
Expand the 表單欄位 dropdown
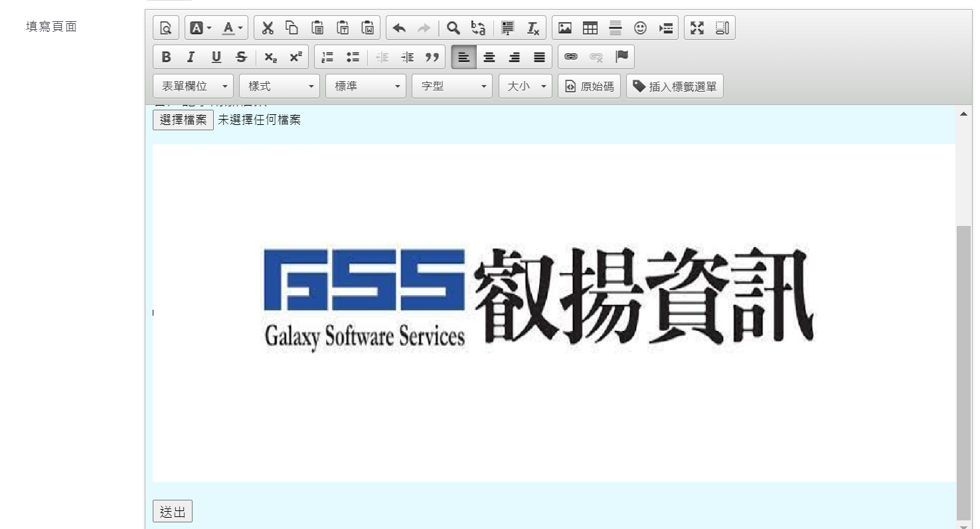pos(193,86)
